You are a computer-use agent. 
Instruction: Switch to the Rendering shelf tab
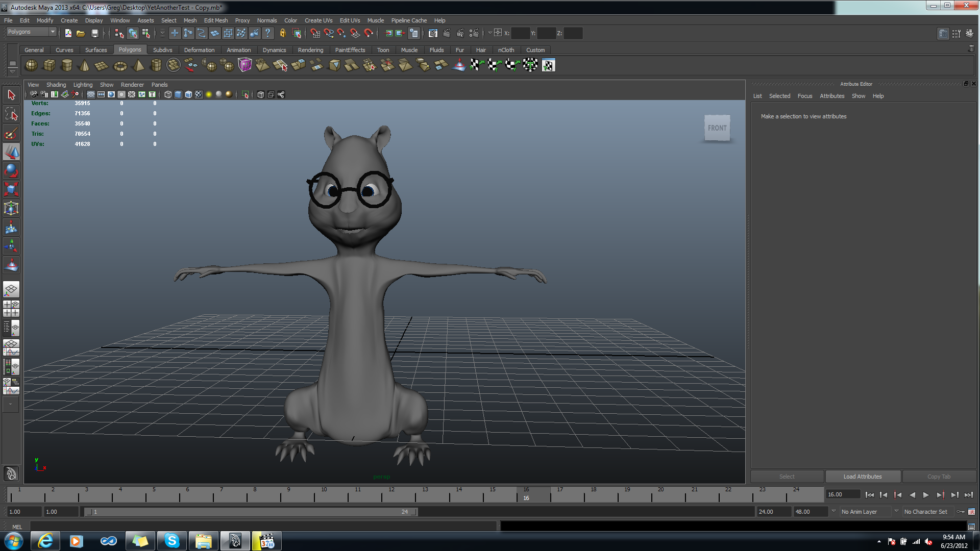(x=310, y=50)
